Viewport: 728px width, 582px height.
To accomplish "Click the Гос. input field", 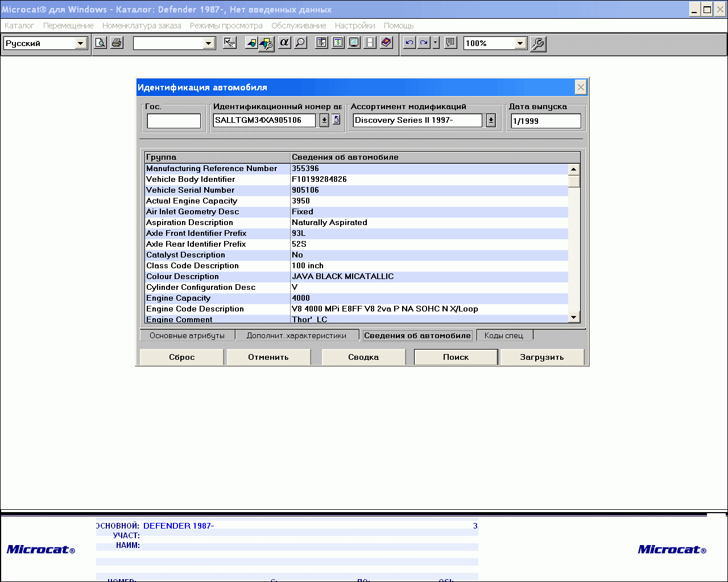I will [x=174, y=121].
